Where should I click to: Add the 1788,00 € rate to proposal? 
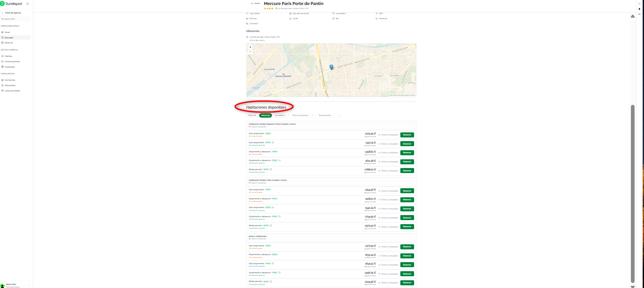[x=388, y=171]
